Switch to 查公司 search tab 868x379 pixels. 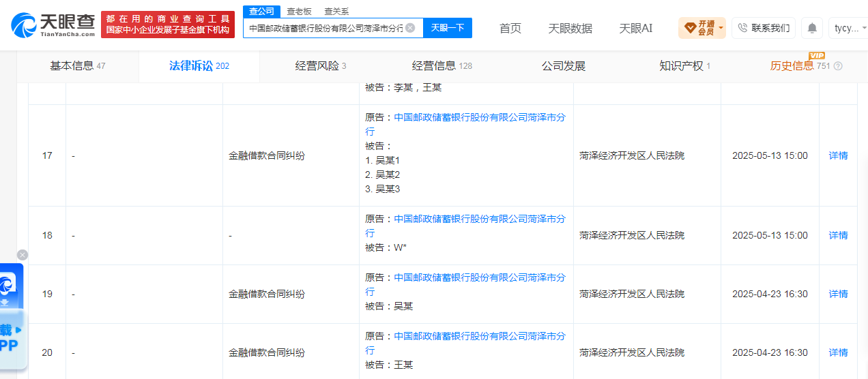[261, 12]
